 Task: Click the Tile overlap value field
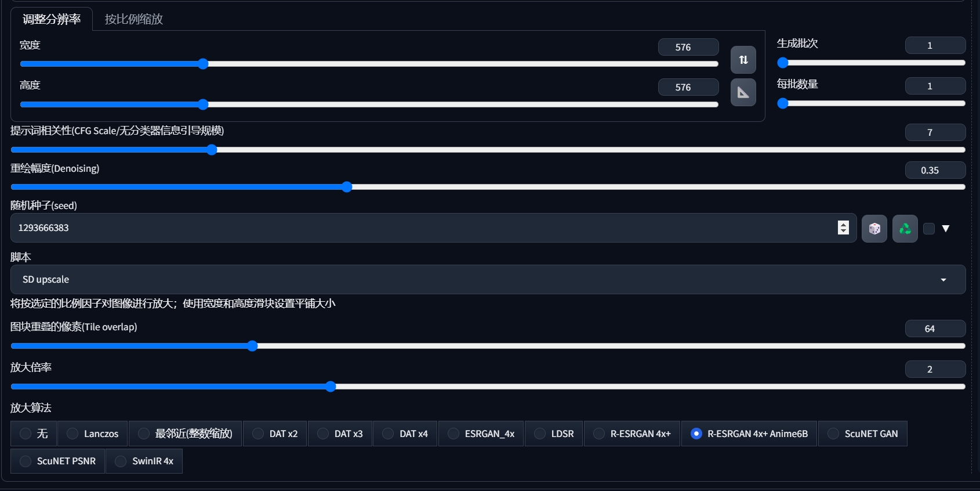[935, 328]
